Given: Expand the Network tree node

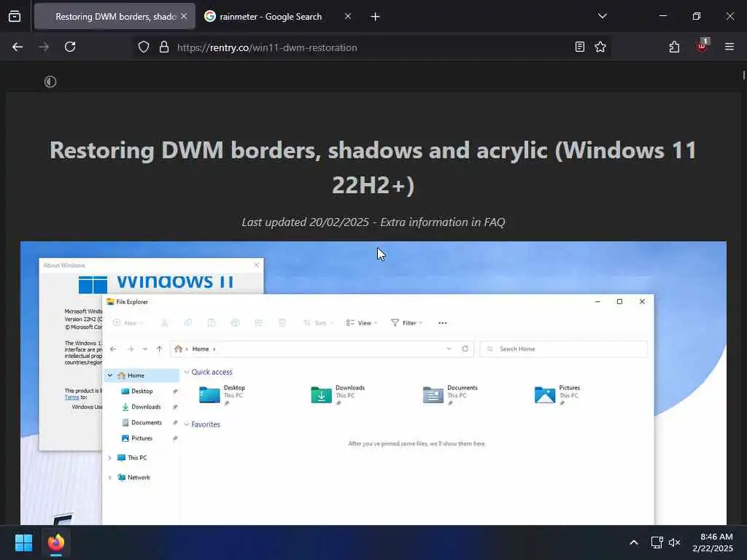Looking at the screenshot, I should 110,477.
